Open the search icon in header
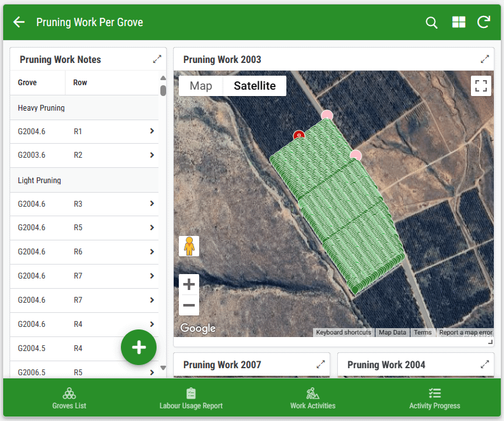Viewport: 504px width, 421px height. click(431, 22)
